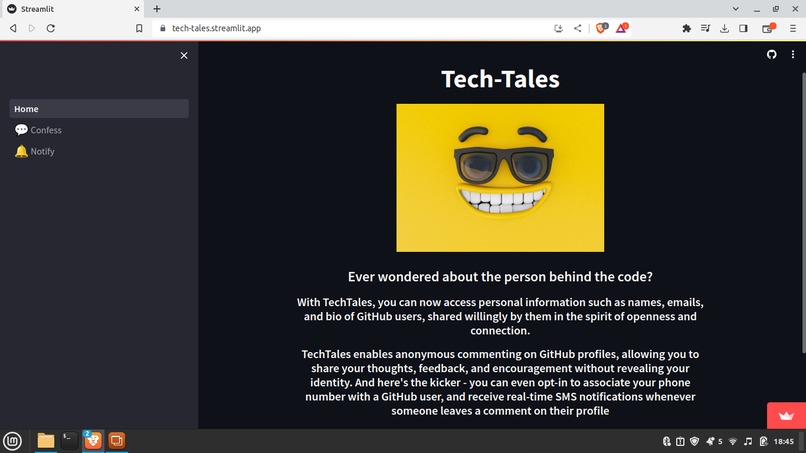Viewport: 806px width, 453px height.
Task: Open browser downloads
Action: [724, 28]
